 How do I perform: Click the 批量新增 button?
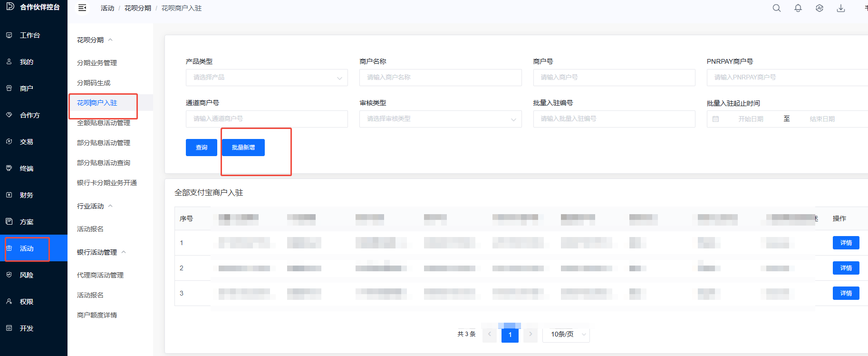(243, 148)
